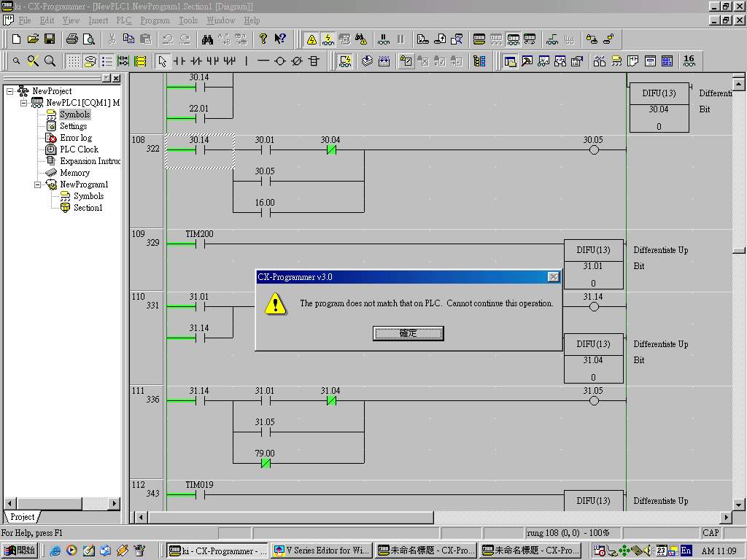Viewport: 747px width, 560px height.
Task: Open the View menu
Action: tap(71, 20)
